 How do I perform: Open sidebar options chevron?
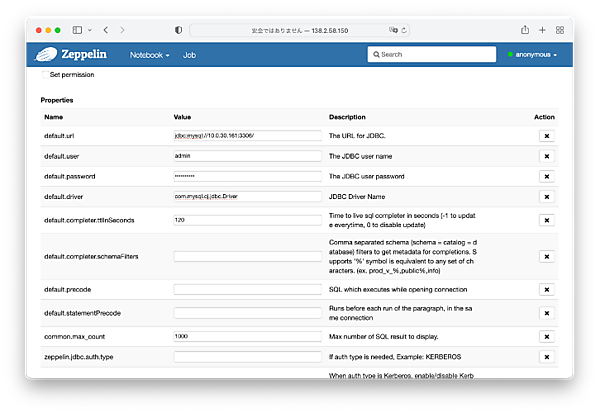click(90, 30)
